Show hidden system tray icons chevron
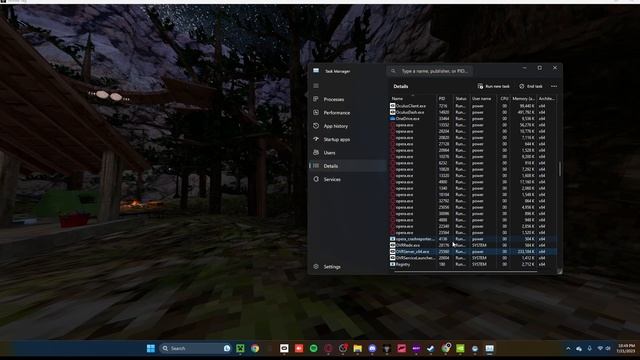Viewport: 640px width, 360px height. click(568, 348)
